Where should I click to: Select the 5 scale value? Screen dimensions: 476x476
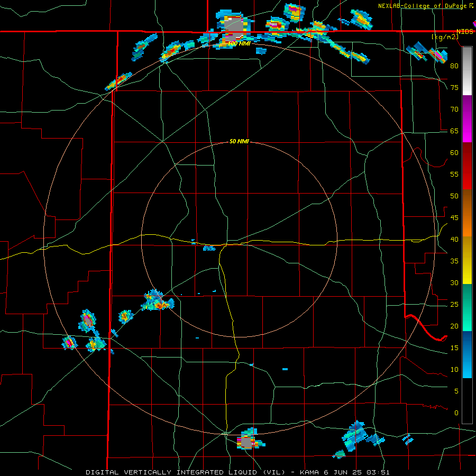pyautogui.click(x=456, y=391)
